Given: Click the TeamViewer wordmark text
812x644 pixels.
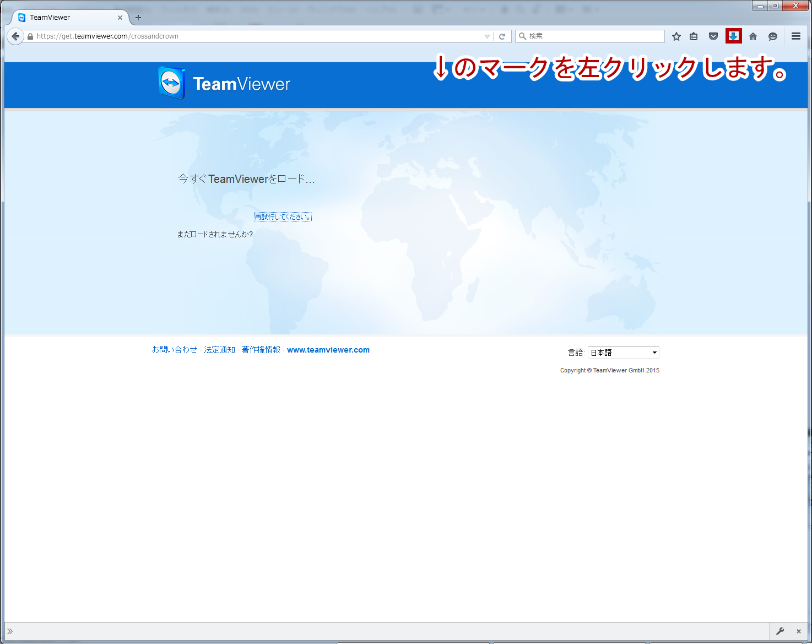Looking at the screenshot, I should [x=241, y=84].
